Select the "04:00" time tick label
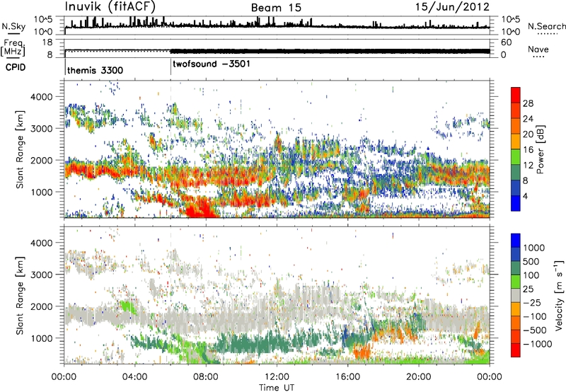The width and height of the screenshot is (566, 392). 134,377
